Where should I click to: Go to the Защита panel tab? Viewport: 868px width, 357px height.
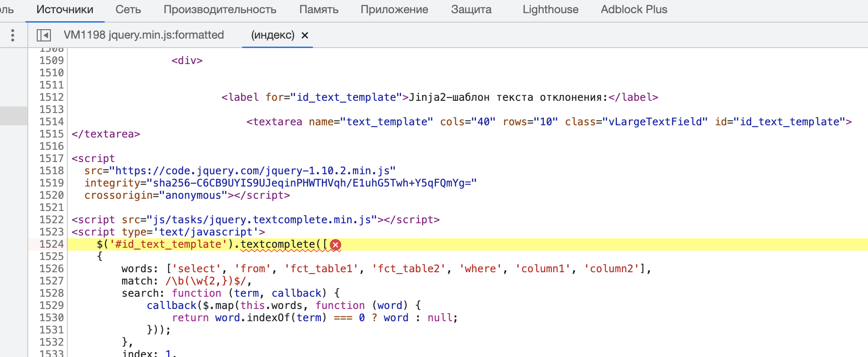point(471,9)
